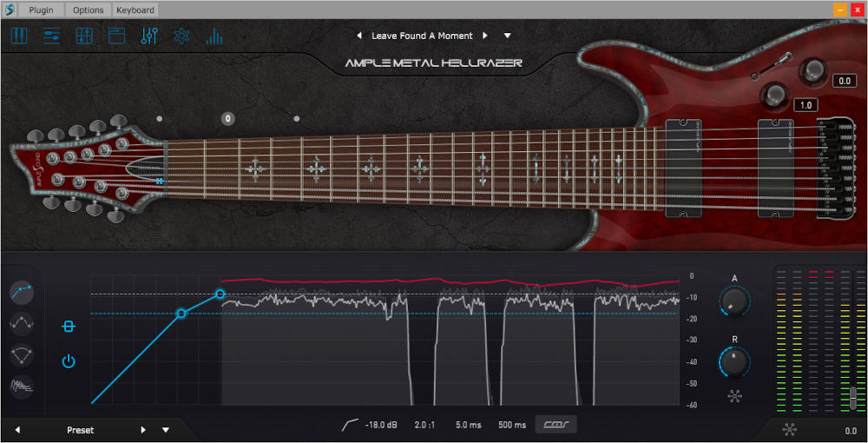The height and width of the screenshot is (443, 868).
Task: Go to previous instrument preset before Leave Found A Moment
Action: (358, 36)
